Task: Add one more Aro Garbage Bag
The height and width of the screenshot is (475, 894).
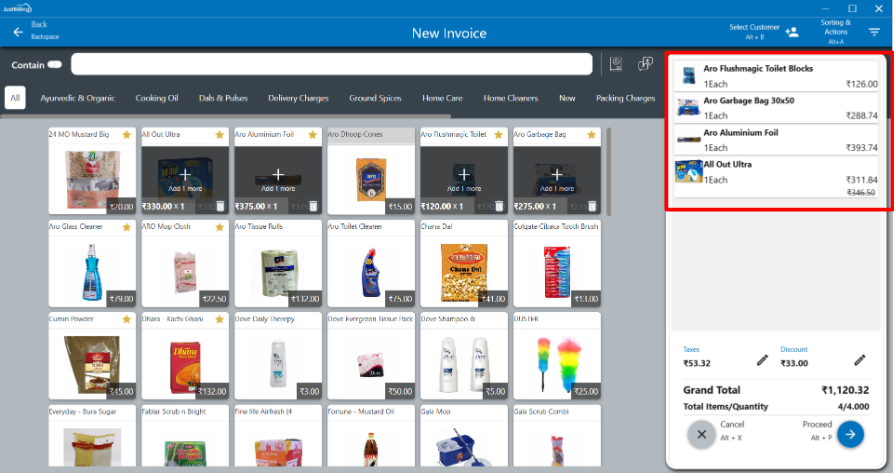Action: (557, 176)
